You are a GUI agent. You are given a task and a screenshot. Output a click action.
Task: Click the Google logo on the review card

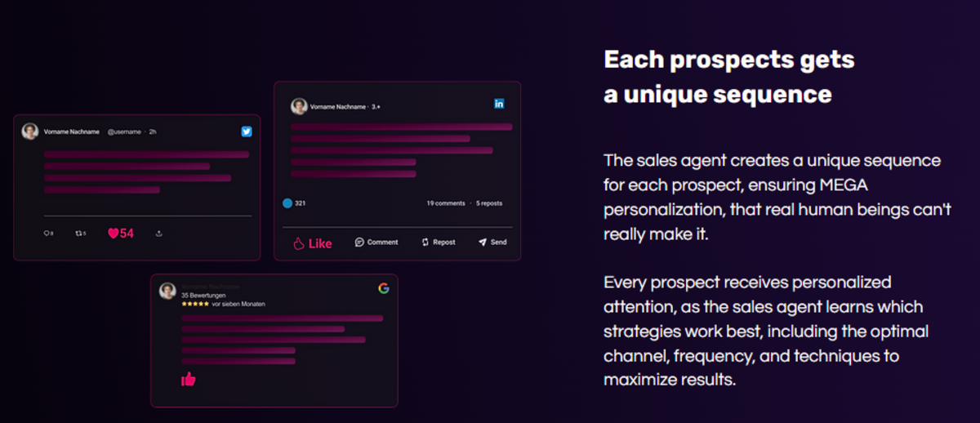pos(383,288)
